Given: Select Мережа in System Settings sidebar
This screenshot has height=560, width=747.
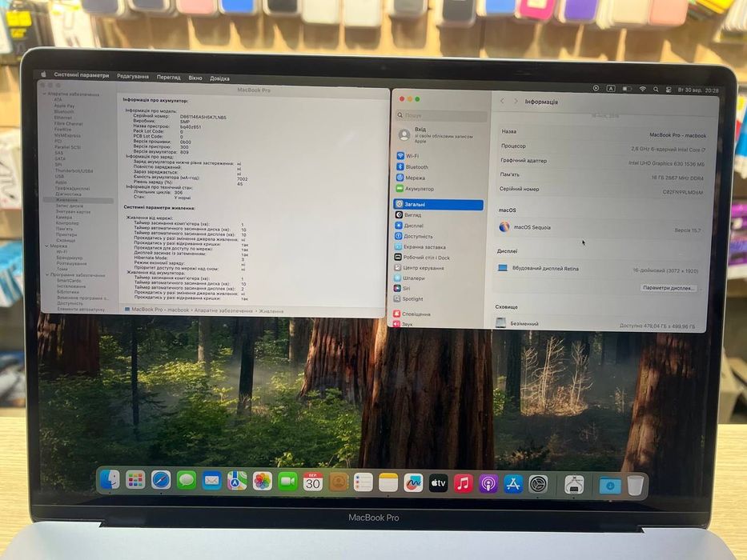Looking at the screenshot, I should 411,178.
